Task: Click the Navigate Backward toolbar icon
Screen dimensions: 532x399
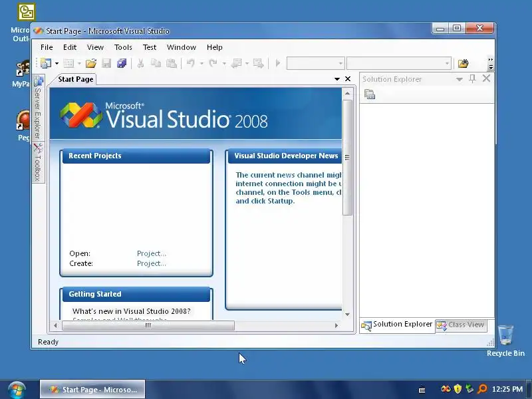Action: pyautogui.click(x=236, y=63)
